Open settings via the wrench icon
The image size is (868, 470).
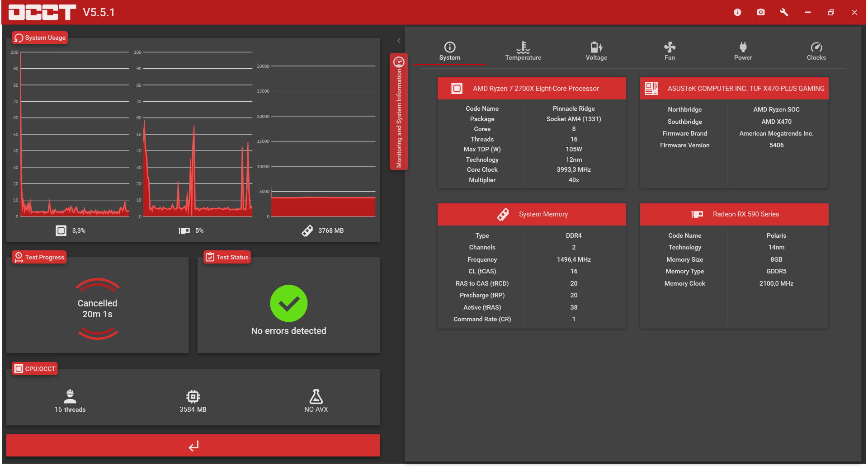tap(784, 12)
